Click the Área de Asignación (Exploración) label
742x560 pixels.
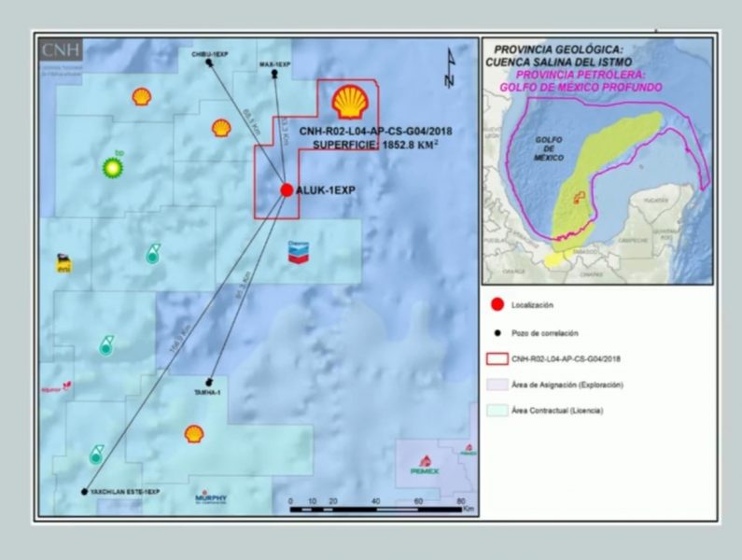[x=567, y=385]
